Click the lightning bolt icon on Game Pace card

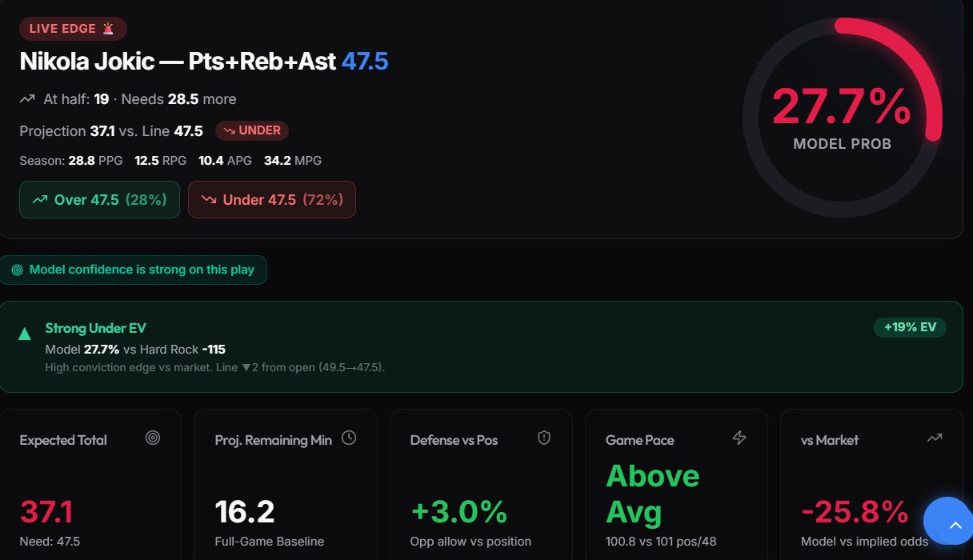pyautogui.click(x=739, y=438)
